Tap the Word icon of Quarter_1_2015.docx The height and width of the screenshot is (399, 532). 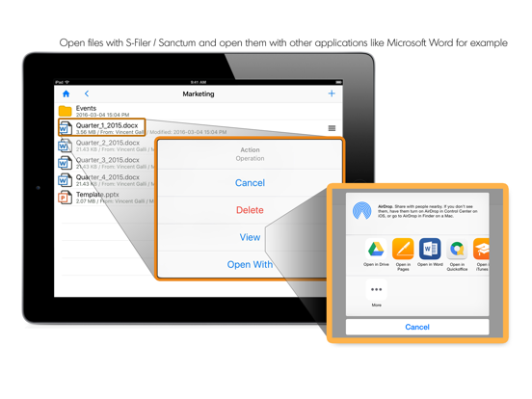(66, 128)
